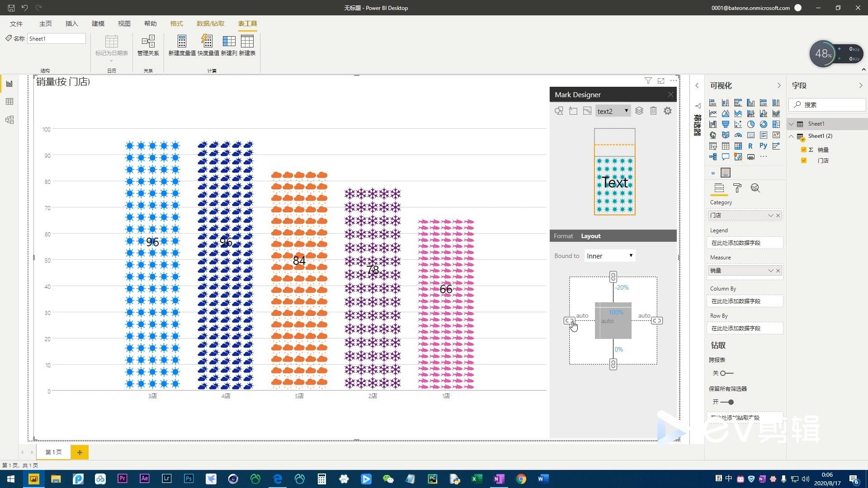This screenshot has height=488, width=868.
Task: Select the Python visual icon
Action: 763,146
